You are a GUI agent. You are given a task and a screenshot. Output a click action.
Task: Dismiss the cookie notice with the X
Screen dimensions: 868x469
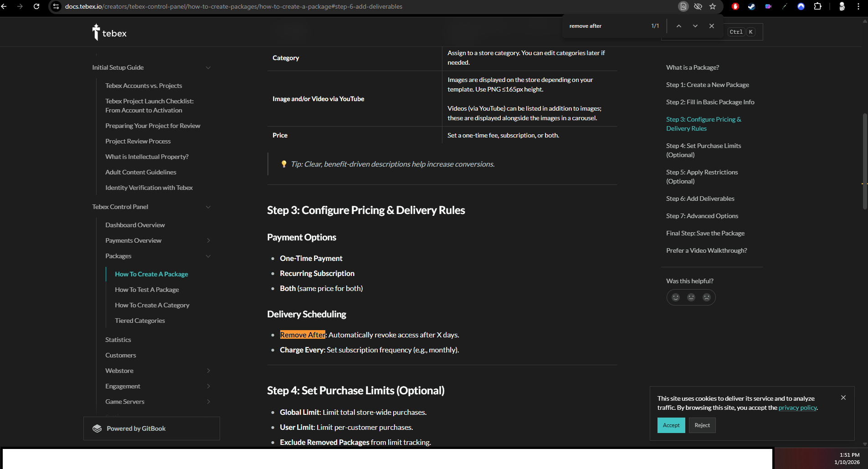click(x=843, y=398)
